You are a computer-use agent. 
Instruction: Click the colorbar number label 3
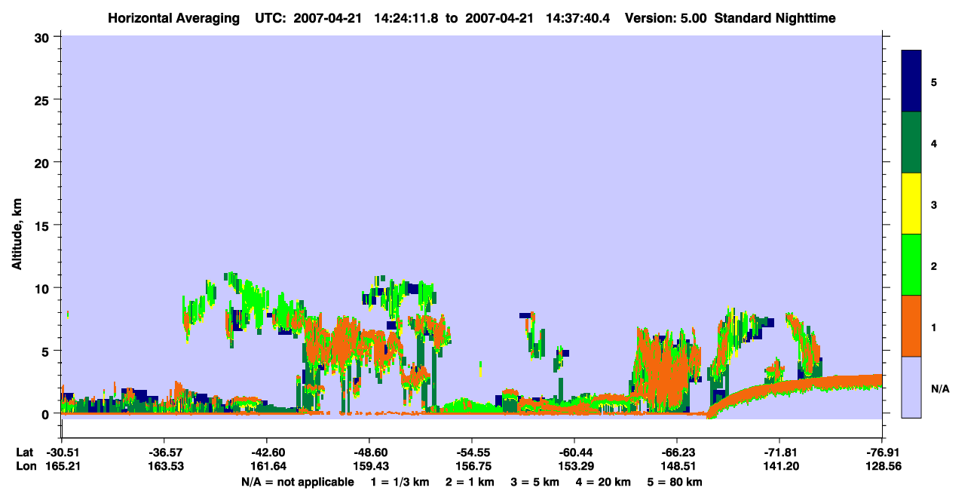pyautogui.click(x=934, y=204)
